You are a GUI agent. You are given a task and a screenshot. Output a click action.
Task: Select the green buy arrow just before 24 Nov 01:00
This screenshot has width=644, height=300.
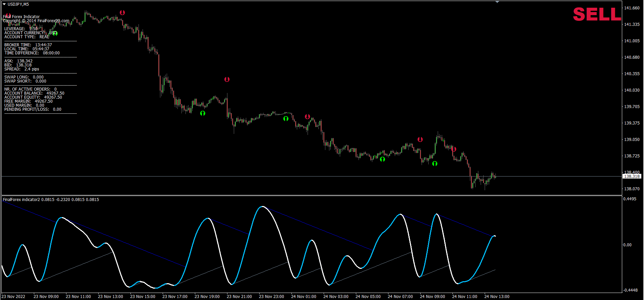click(x=286, y=118)
